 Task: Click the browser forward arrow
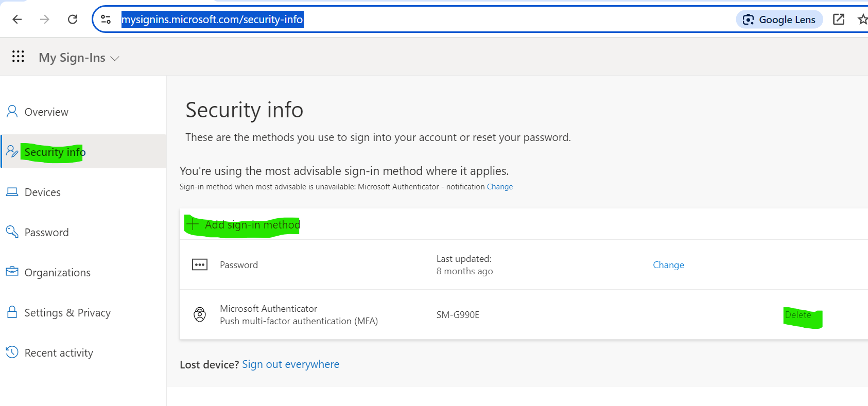click(45, 20)
